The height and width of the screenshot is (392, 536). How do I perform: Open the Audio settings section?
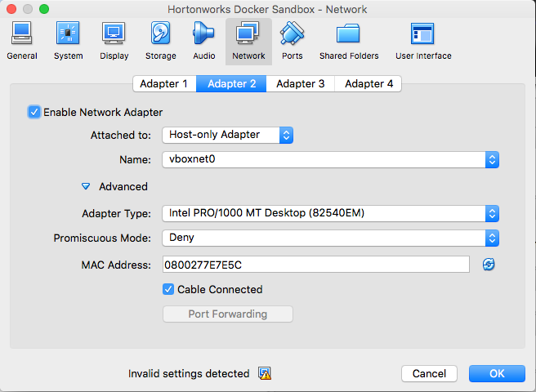pyautogui.click(x=203, y=41)
